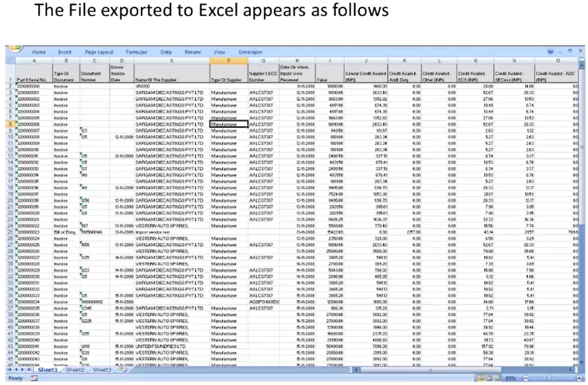The image size is (588, 385).
Task: Open the Developer ribbon tab
Action: point(251,52)
